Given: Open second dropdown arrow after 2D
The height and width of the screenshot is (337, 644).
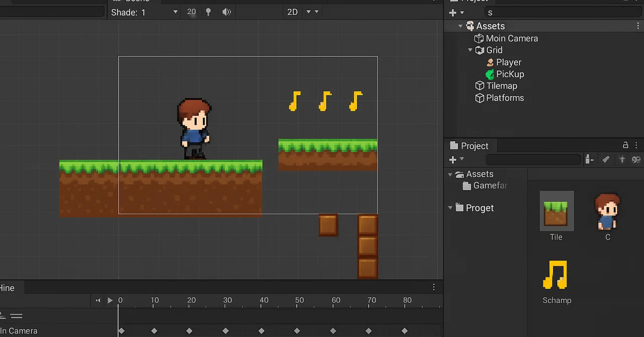Looking at the screenshot, I should pyautogui.click(x=316, y=12).
